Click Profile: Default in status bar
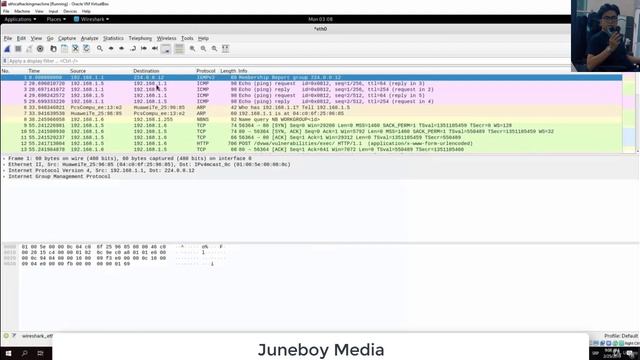This screenshot has height=360, width=640. (x=621, y=336)
